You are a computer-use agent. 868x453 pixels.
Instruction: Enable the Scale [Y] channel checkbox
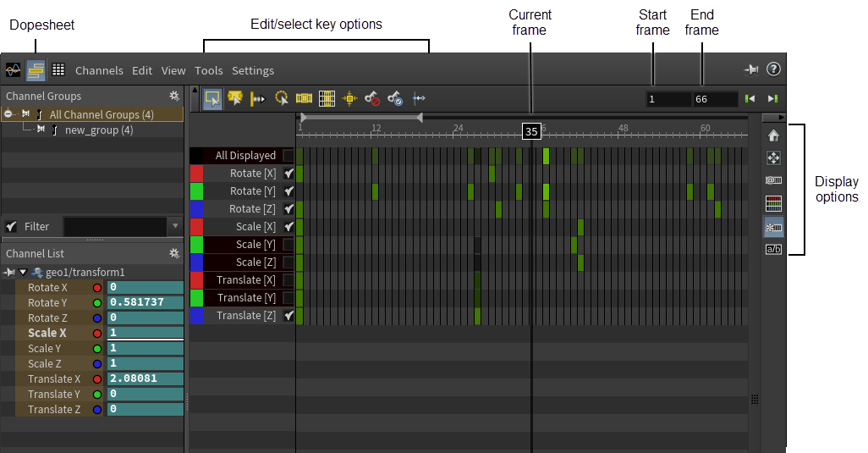point(288,244)
